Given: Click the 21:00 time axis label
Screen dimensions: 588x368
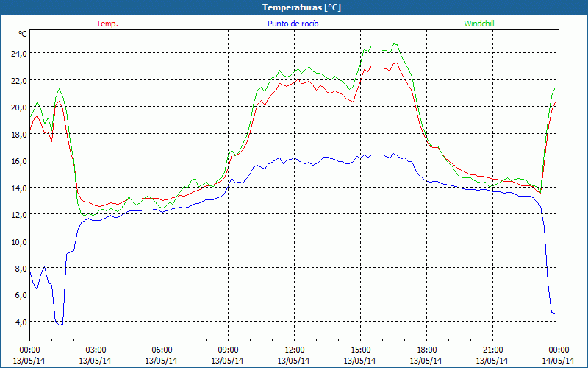Looking at the screenshot, I should coord(492,350).
